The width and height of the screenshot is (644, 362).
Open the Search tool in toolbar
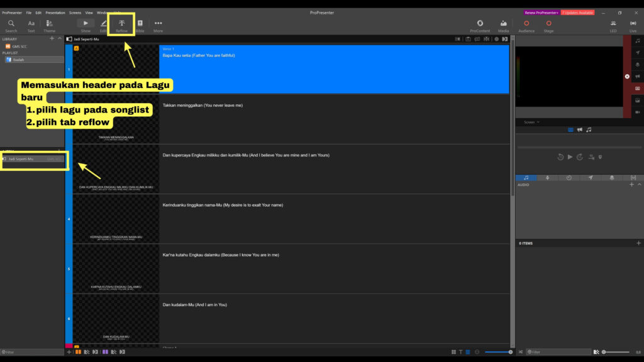click(x=11, y=26)
